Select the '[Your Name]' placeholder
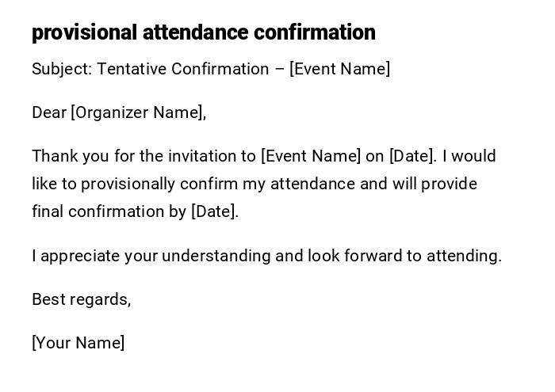Viewport: 555px width, 392px height. (x=78, y=343)
